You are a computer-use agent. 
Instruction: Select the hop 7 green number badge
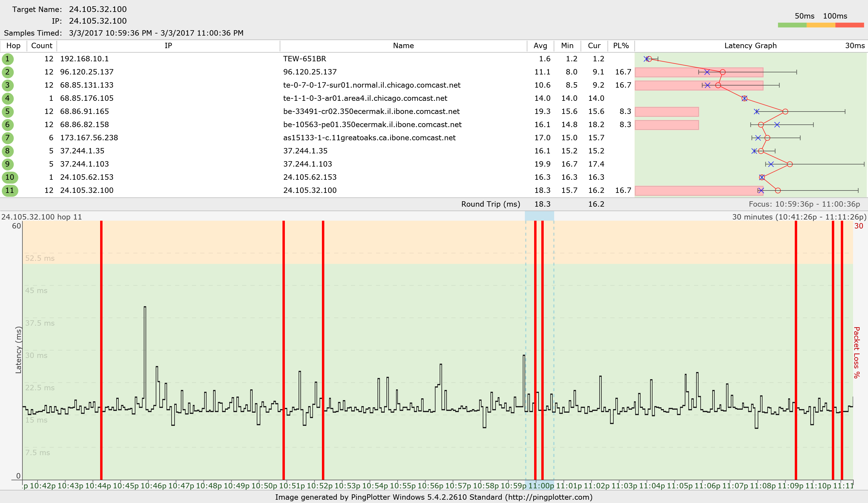7,138
